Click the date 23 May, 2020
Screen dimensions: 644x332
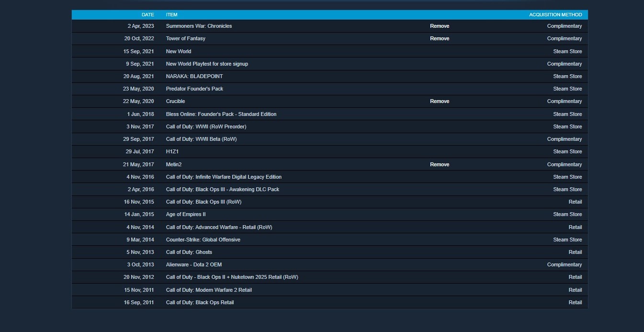(138, 89)
